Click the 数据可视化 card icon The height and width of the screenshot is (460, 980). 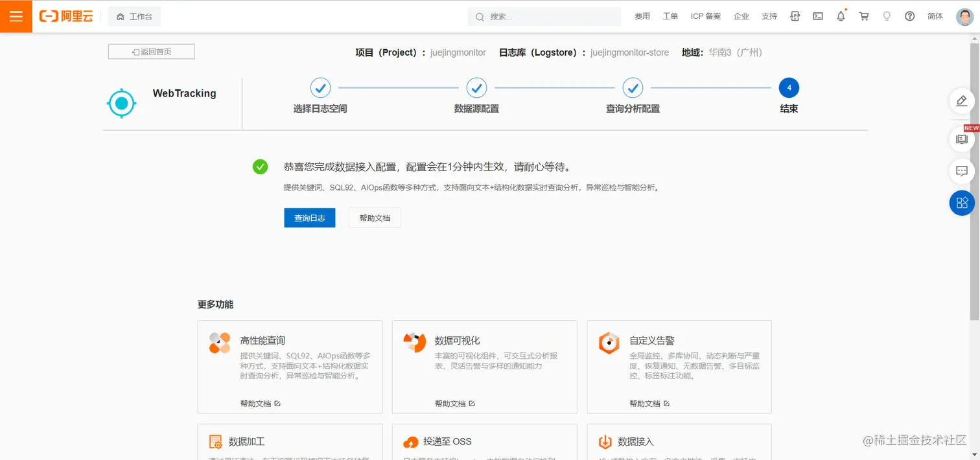(414, 343)
